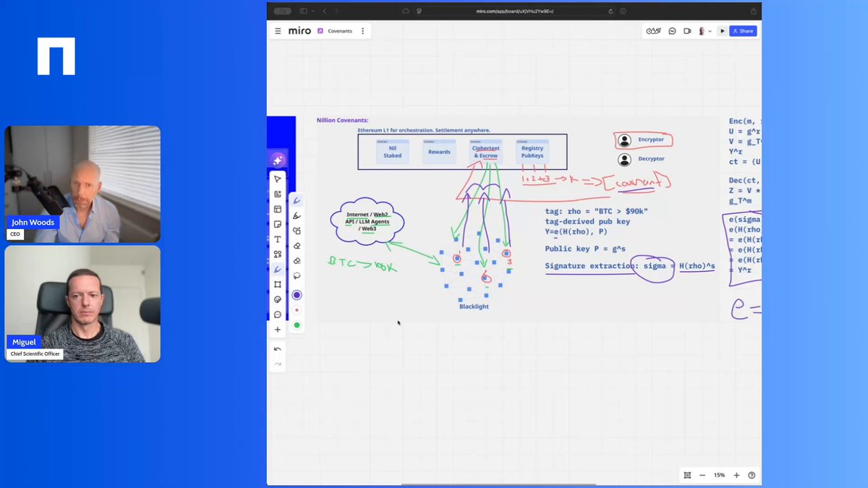Pick the small red pen color

point(297,310)
